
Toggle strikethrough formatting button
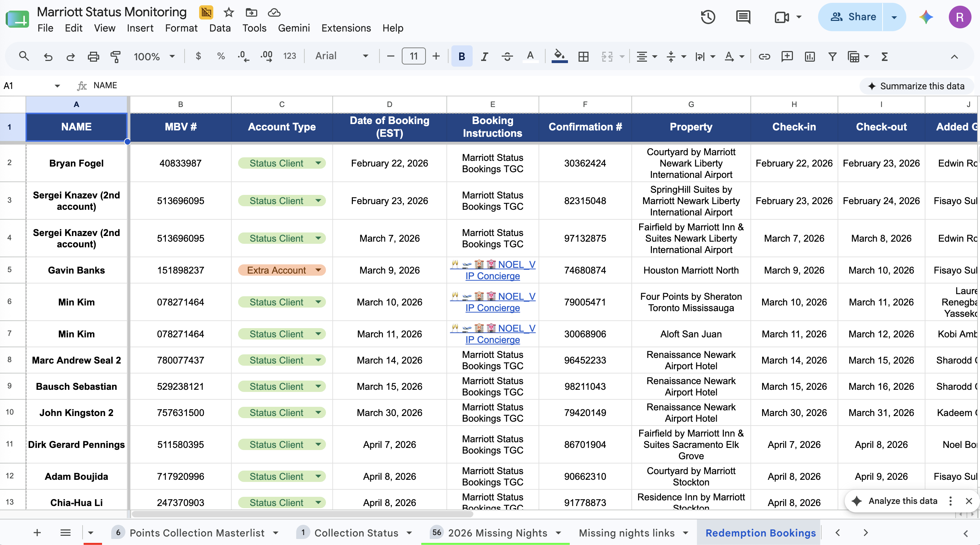(x=507, y=56)
